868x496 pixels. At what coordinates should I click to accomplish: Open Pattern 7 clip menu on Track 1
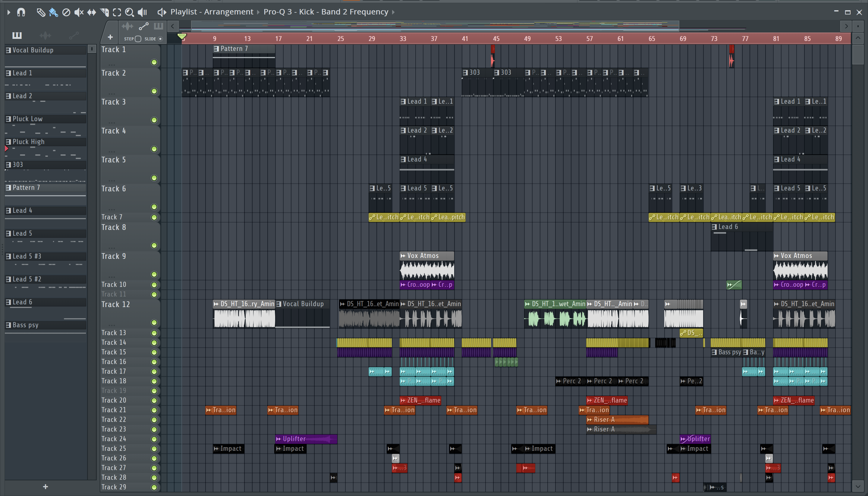tap(216, 49)
